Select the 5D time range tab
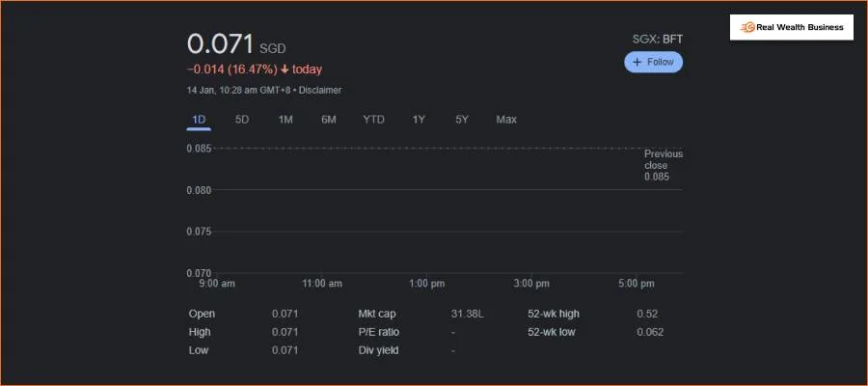This screenshot has height=386, width=868. (x=242, y=120)
